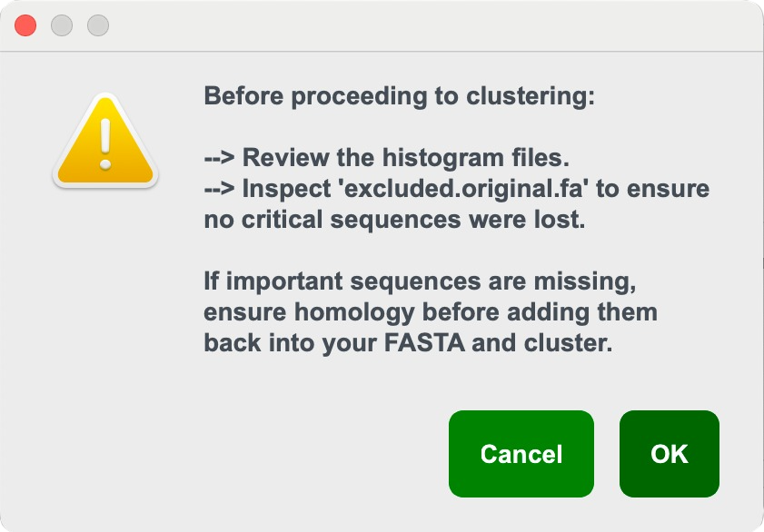Click the word 'histogram' in the warning text
764x532 pixels.
pos(447,157)
